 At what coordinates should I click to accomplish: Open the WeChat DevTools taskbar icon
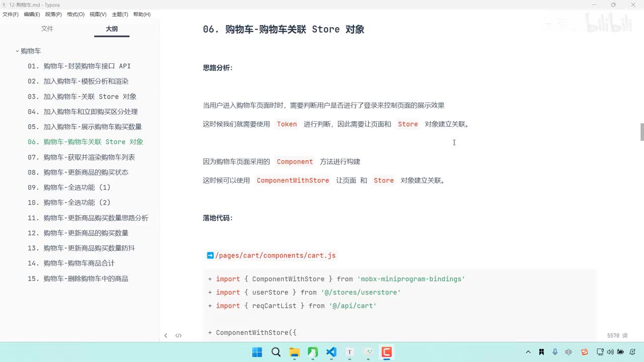click(x=368, y=352)
